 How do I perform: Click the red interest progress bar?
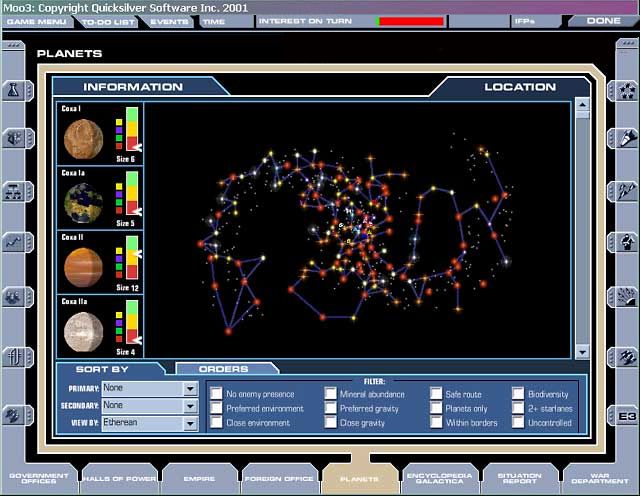point(410,22)
